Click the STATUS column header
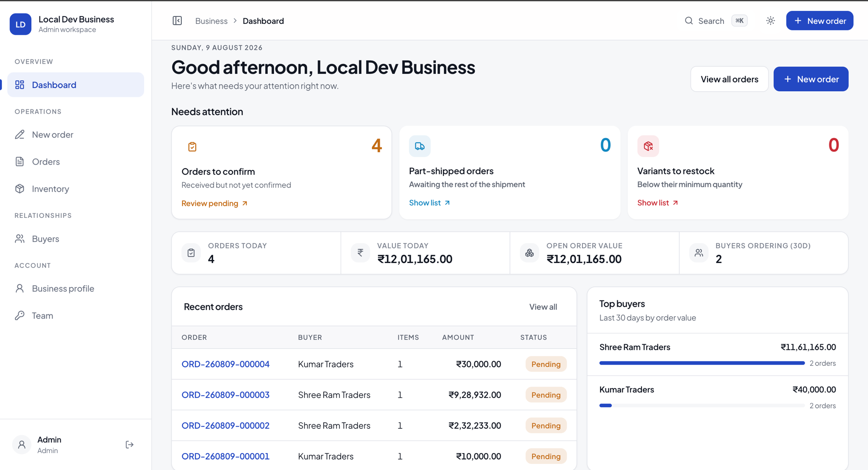This screenshot has width=868, height=470. pos(533,337)
